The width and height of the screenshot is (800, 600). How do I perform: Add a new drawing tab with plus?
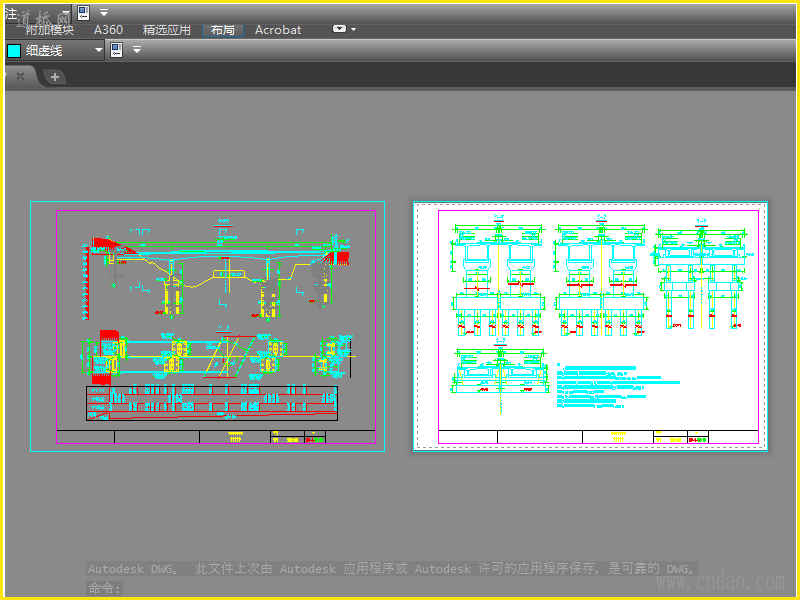[55, 76]
